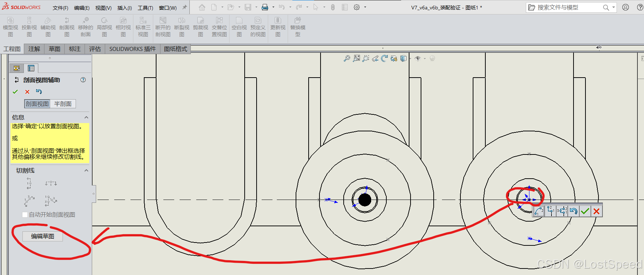Select vertical cutting line option
The image size is (644, 275).
pos(29,183)
